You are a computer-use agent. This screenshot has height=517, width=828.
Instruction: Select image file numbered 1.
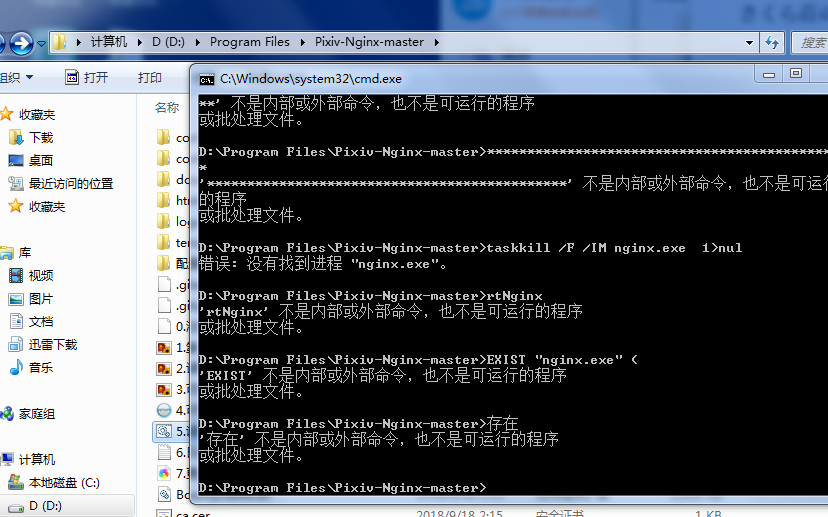click(x=173, y=347)
